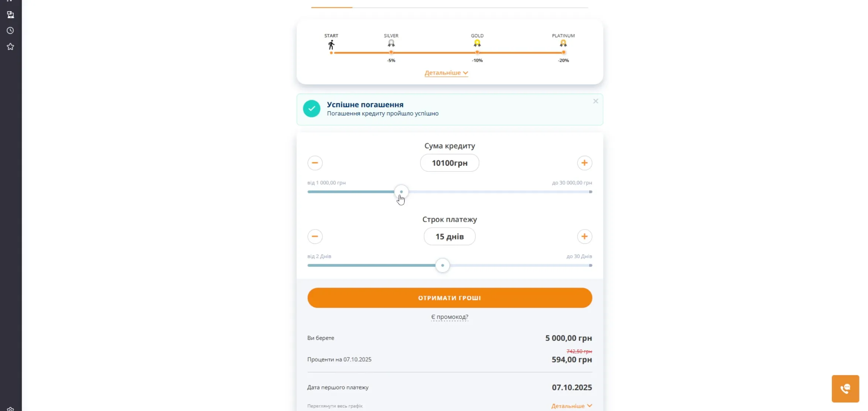Open the devices icon in the sidebar

pos(10,15)
